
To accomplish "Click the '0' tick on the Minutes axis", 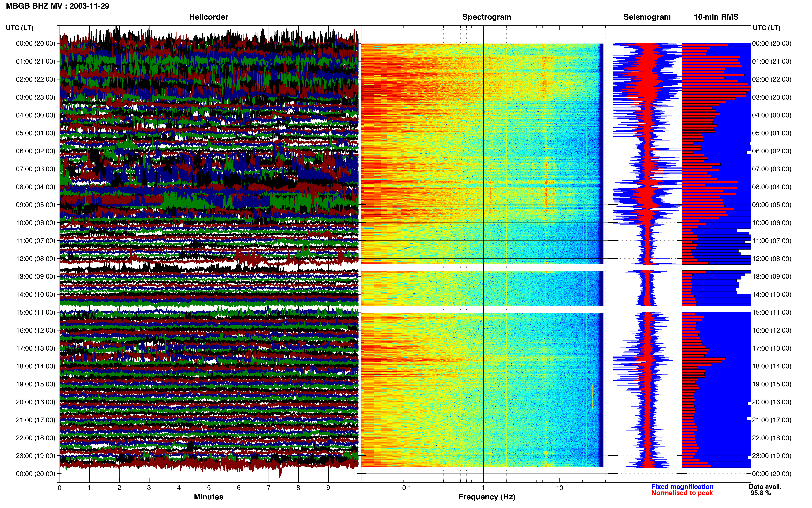I will (59, 488).
